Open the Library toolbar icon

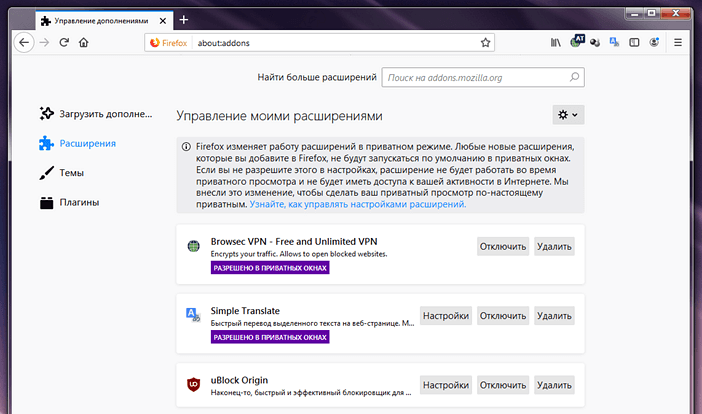pyautogui.click(x=556, y=43)
